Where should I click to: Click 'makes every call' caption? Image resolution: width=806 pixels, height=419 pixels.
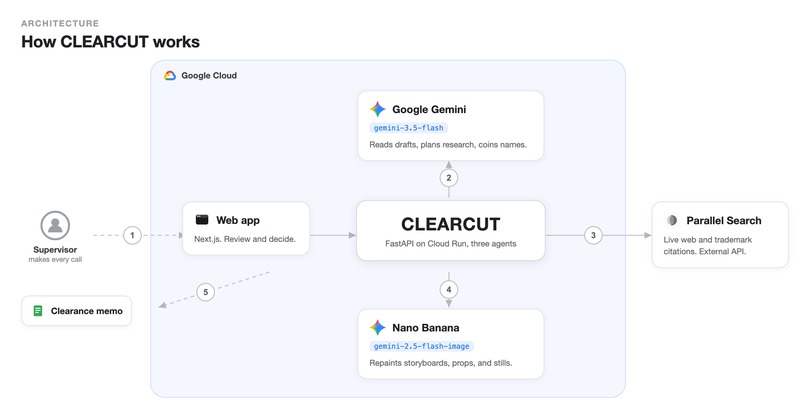click(55, 260)
